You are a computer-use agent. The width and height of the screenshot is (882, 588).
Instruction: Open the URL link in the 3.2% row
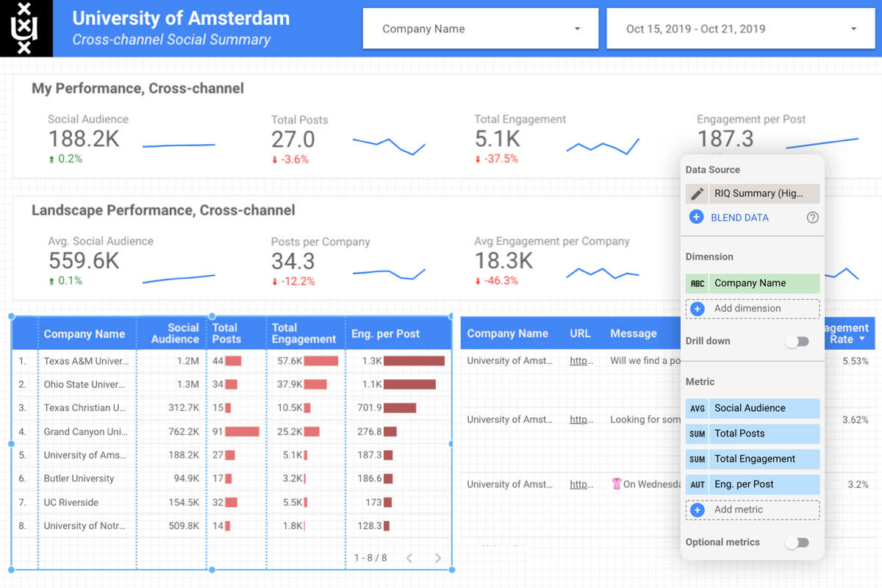581,484
